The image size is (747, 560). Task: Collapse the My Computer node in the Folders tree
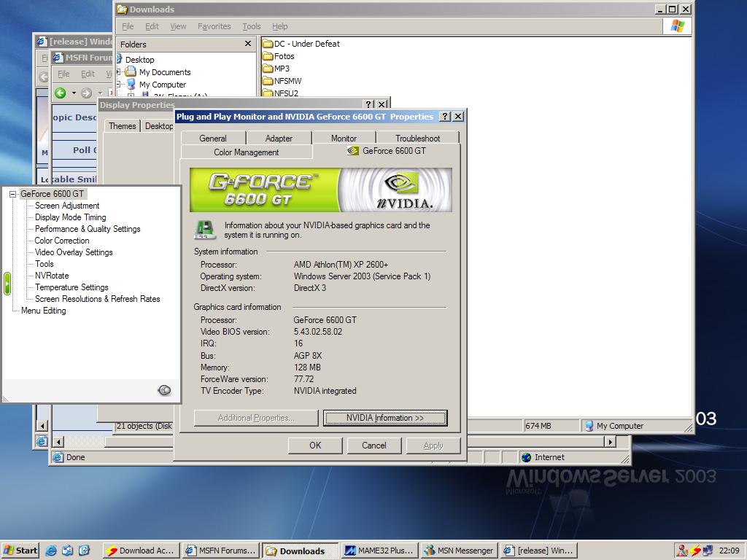coord(118,85)
